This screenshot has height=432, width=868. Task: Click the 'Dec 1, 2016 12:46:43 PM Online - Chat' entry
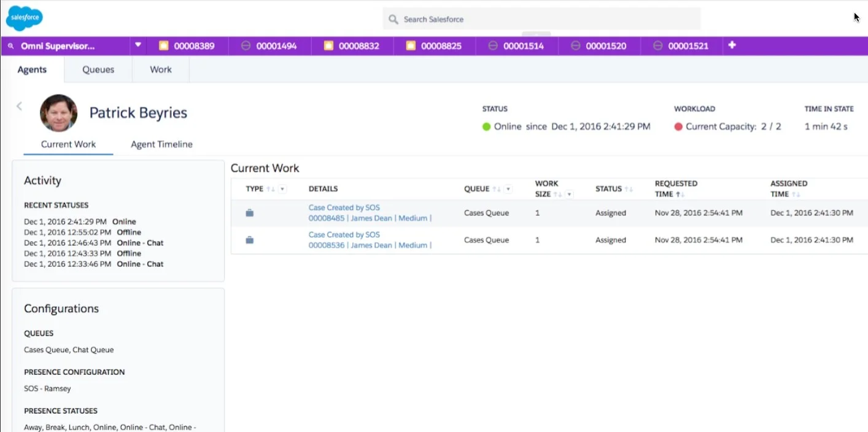point(93,243)
